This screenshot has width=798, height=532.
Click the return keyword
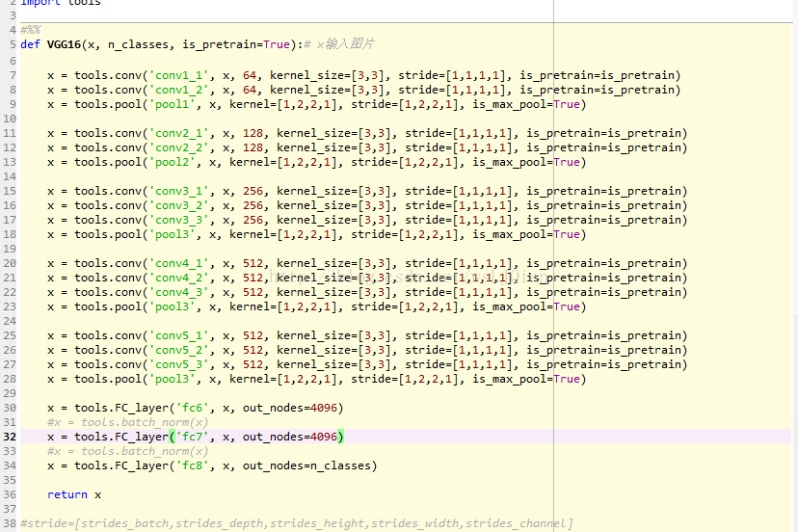pos(67,494)
